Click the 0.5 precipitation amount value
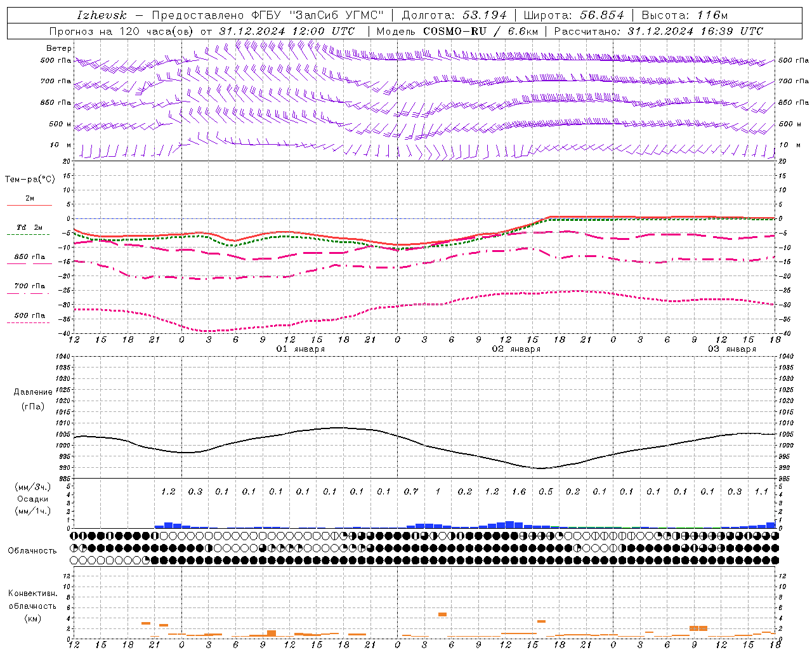Viewport: 812px width, 650px height. tap(546, 491)
